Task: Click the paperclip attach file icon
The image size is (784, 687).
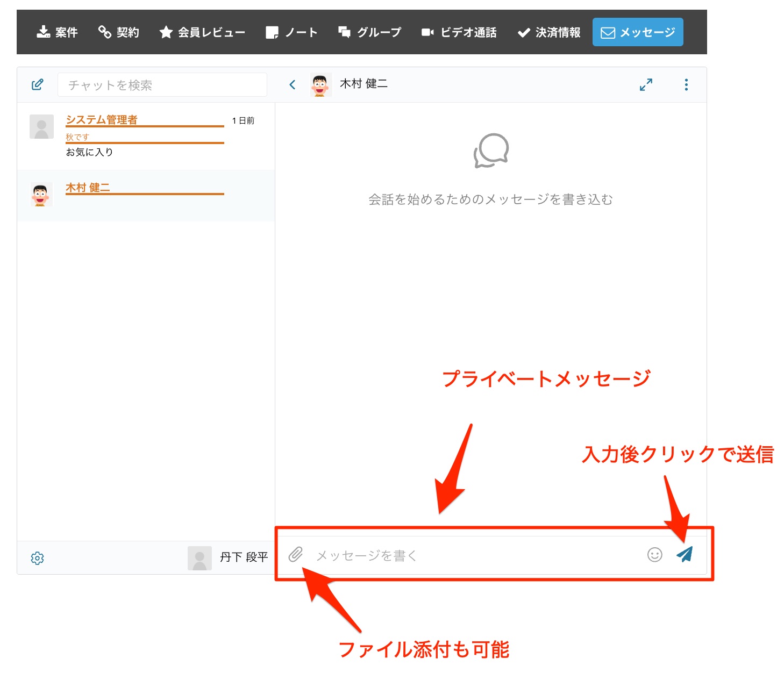Action: (296, 554)
